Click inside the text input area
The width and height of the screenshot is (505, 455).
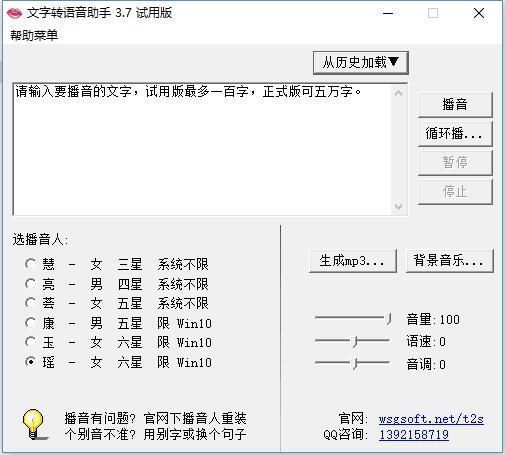202,149
